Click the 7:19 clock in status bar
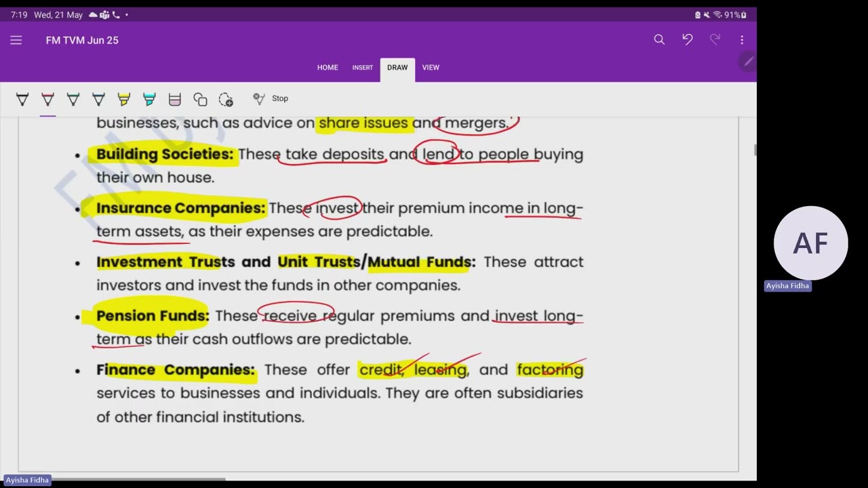This screenshot has width=868, height=488. coord(18,15)
